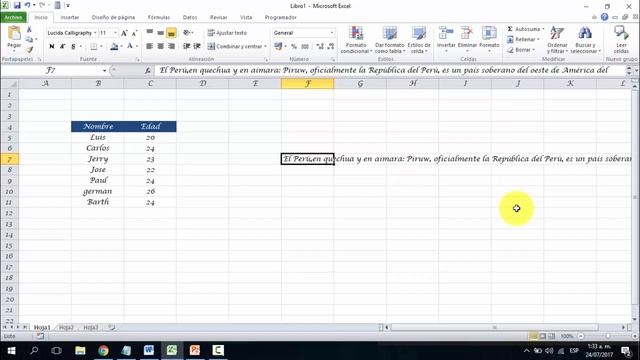Select the Format Painter brush

point(29,50)
